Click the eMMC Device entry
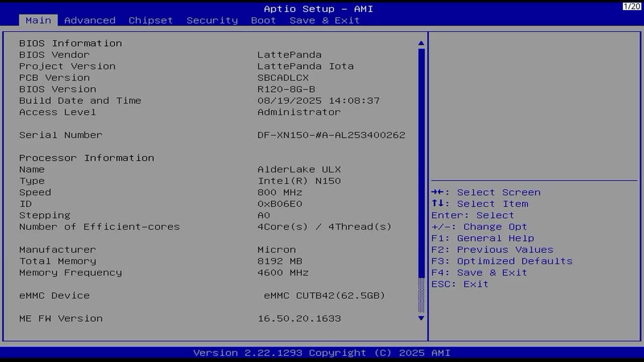The image size is (644, 362). [54, 296]
